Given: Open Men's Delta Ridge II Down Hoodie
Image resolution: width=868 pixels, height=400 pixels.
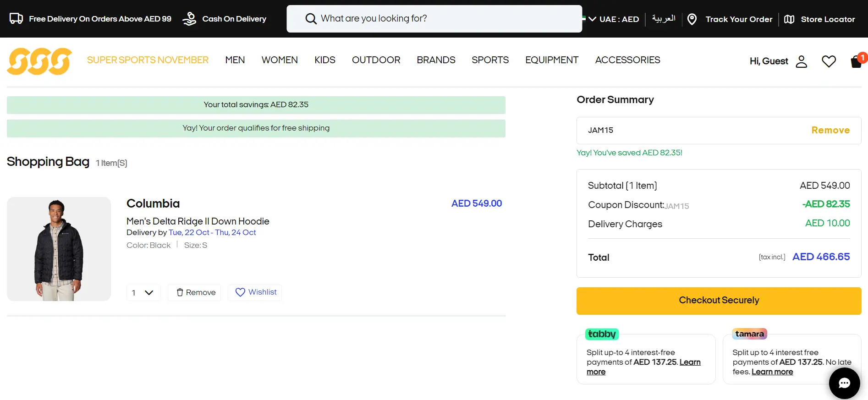Looking at the screenshot, I should [198, 221].
